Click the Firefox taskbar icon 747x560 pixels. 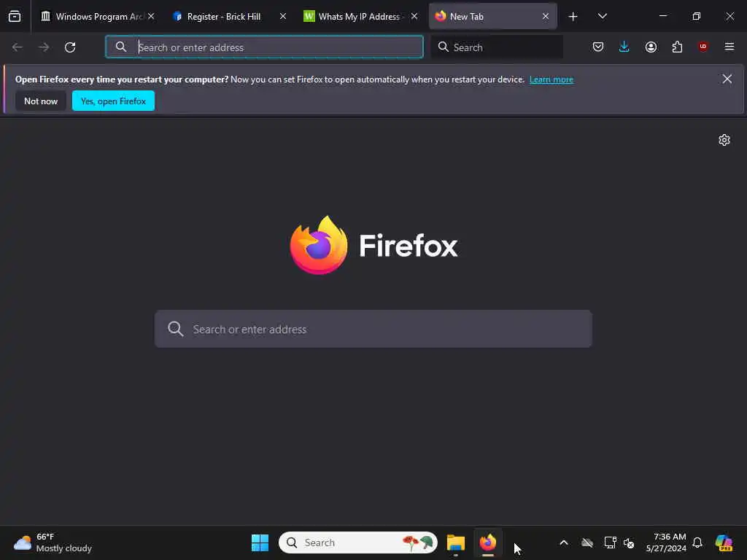pyautogui.click(x=488, y=542)
